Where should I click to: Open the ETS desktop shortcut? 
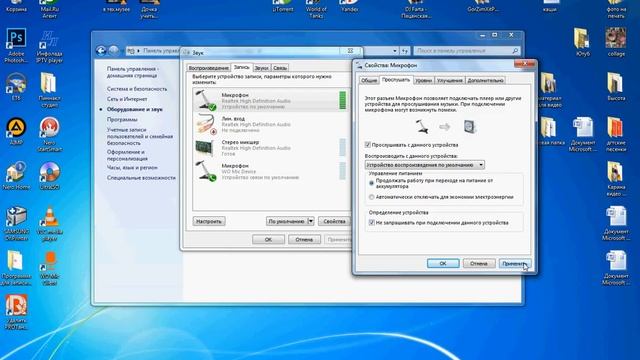tap(16, 87)
